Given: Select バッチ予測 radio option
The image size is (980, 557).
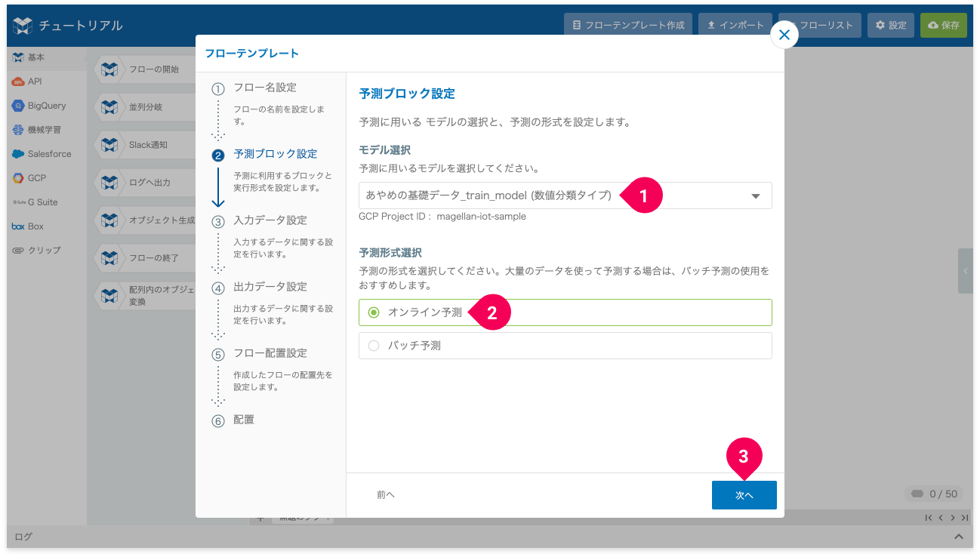Looking at the screenshot, I should point(565,346).
